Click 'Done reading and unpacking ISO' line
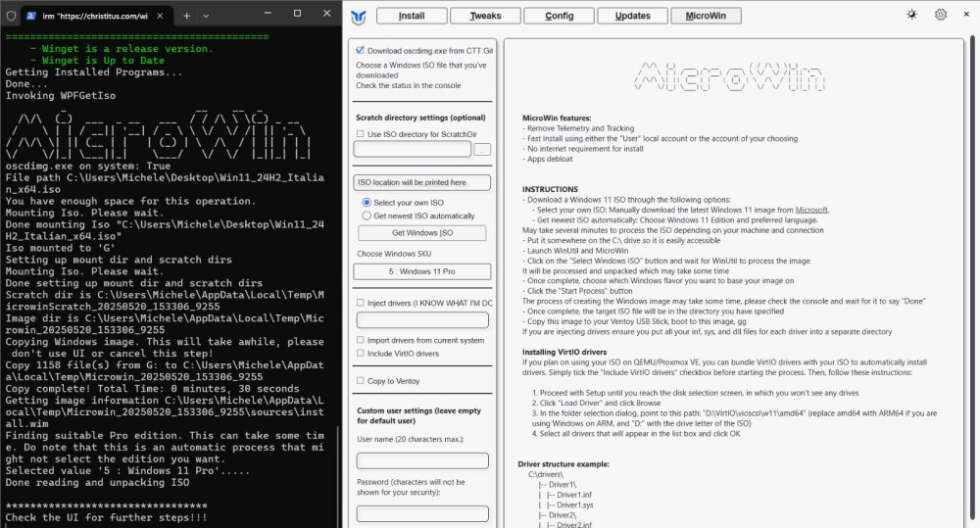This screenshot has width=980, height=528. (x=97, y=482)
